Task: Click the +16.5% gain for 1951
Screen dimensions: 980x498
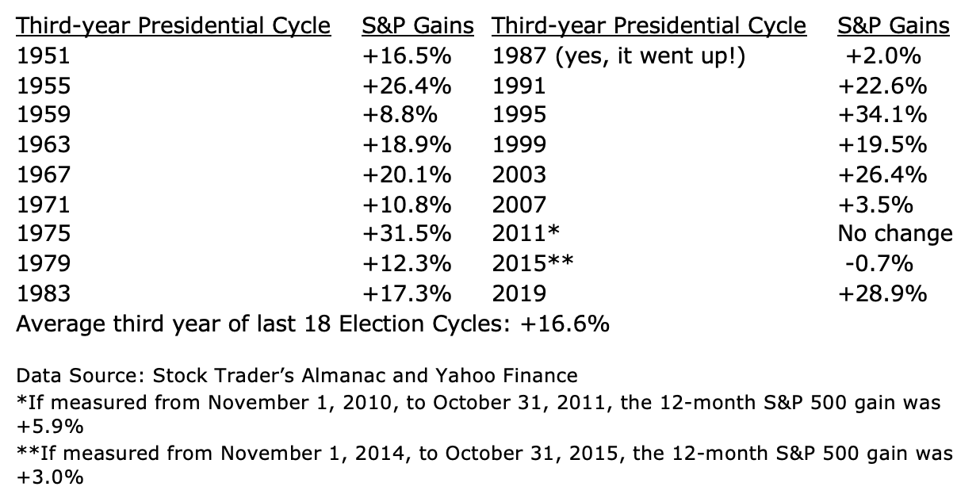Action: coord(406,56)
